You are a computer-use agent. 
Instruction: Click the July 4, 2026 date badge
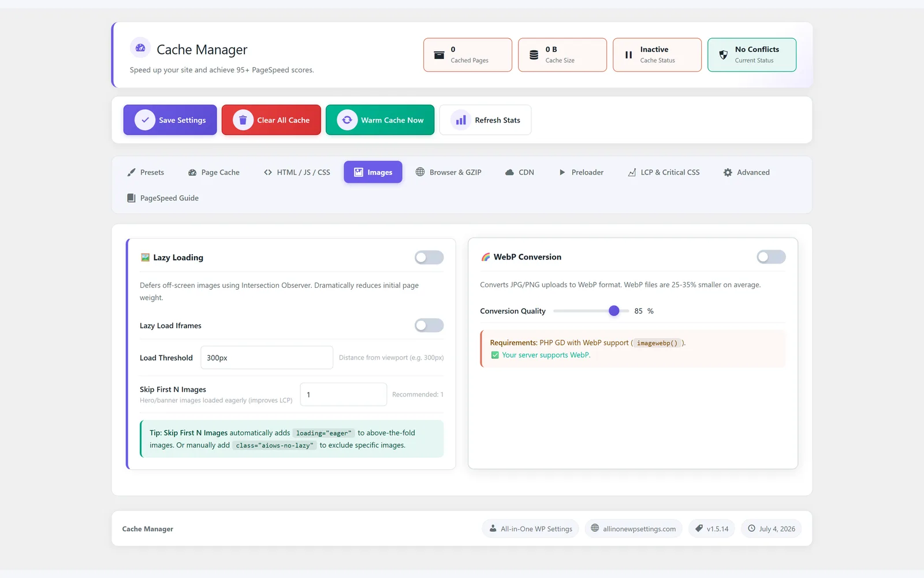point(771,528)
